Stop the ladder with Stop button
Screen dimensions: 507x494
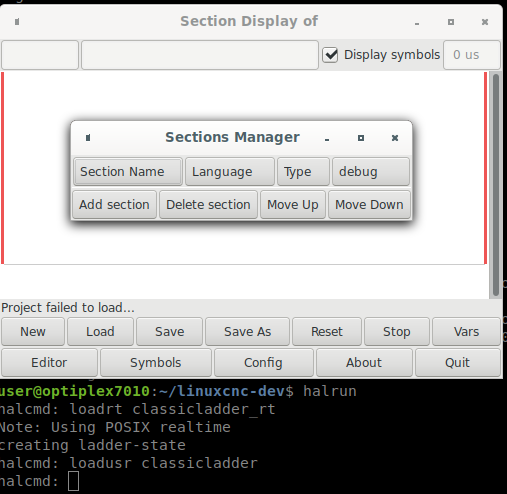[x=397, y=332]
